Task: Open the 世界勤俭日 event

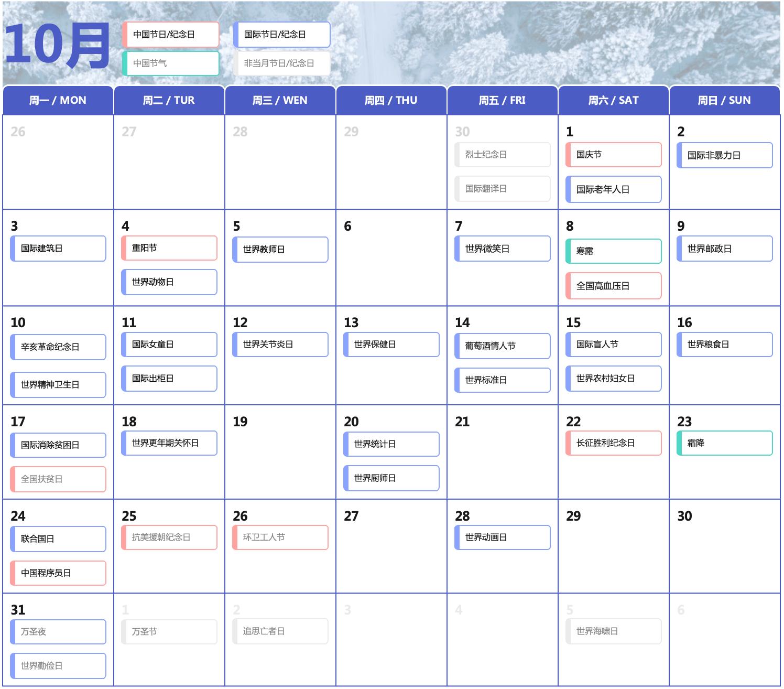Action: (x=58, y=666)
